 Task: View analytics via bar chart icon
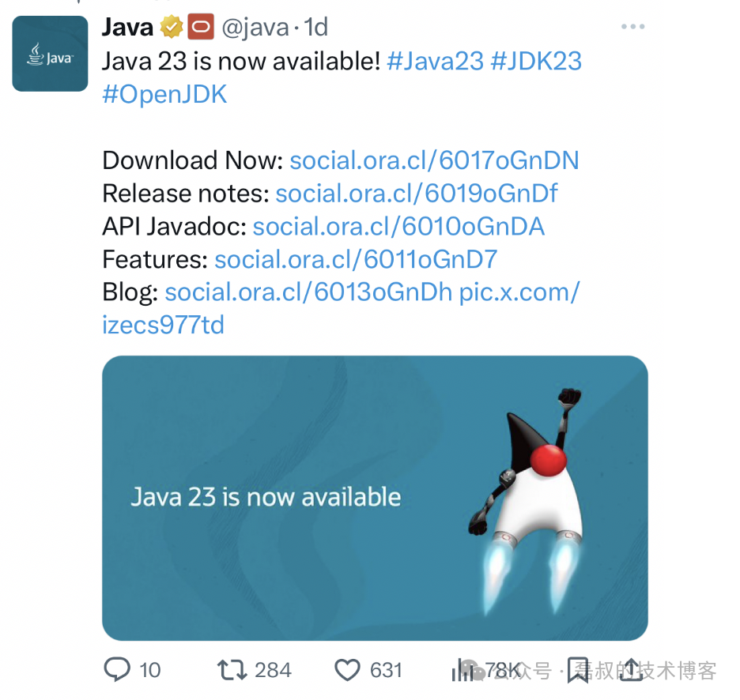tap(462, 670)
